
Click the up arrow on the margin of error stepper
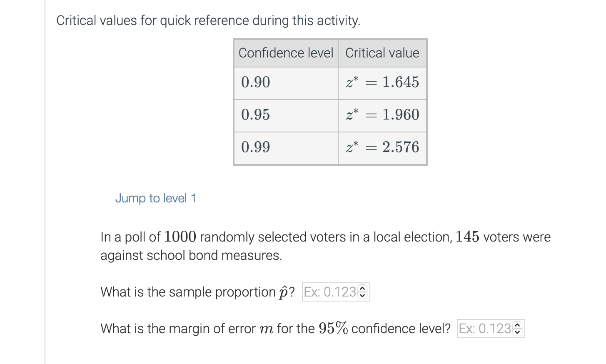pyautogui.click(x=517, y=325)
